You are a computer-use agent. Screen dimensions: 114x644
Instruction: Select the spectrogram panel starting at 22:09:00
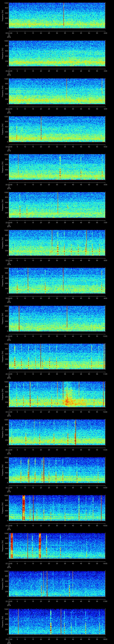tap(57, 318)
